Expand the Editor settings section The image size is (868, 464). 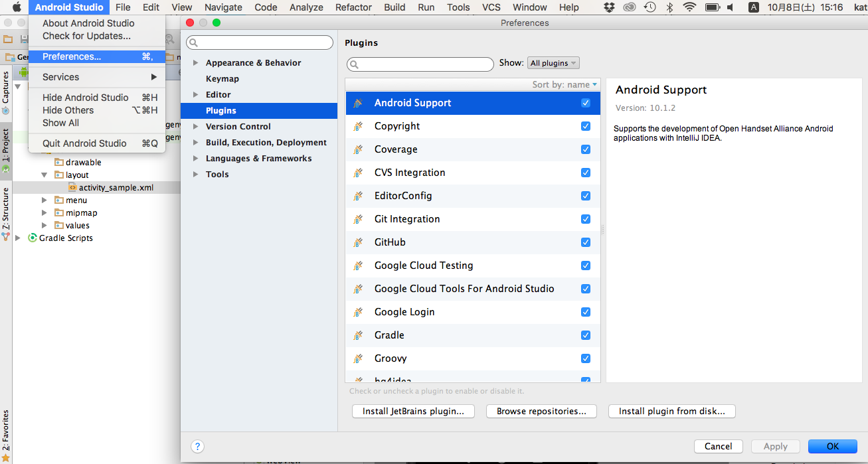tap(195, 95)
